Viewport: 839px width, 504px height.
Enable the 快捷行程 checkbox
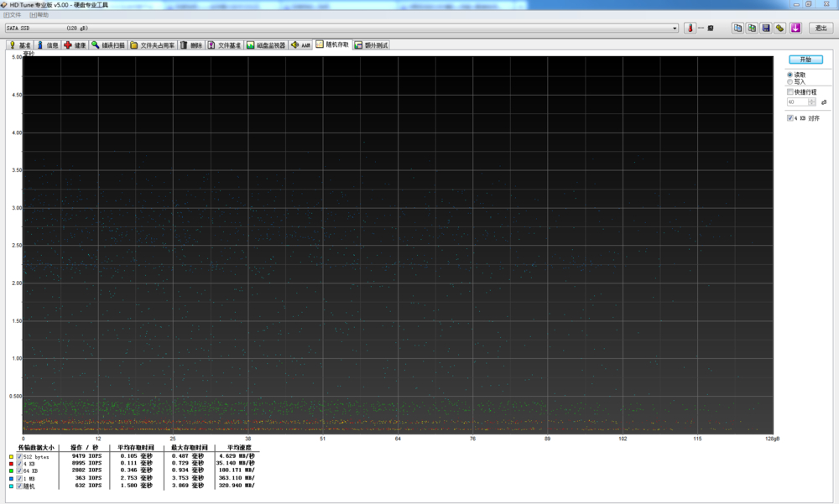(x=789, y=92)
